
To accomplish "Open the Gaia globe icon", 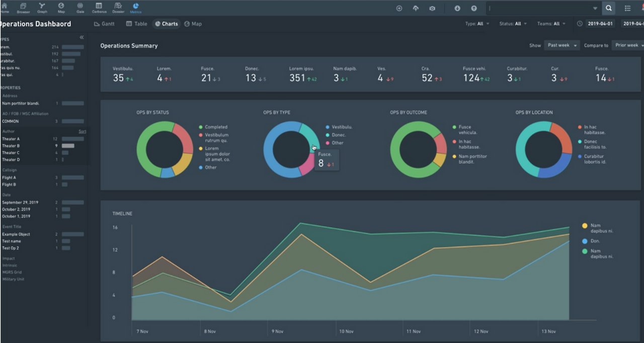I will click(80, 7).
